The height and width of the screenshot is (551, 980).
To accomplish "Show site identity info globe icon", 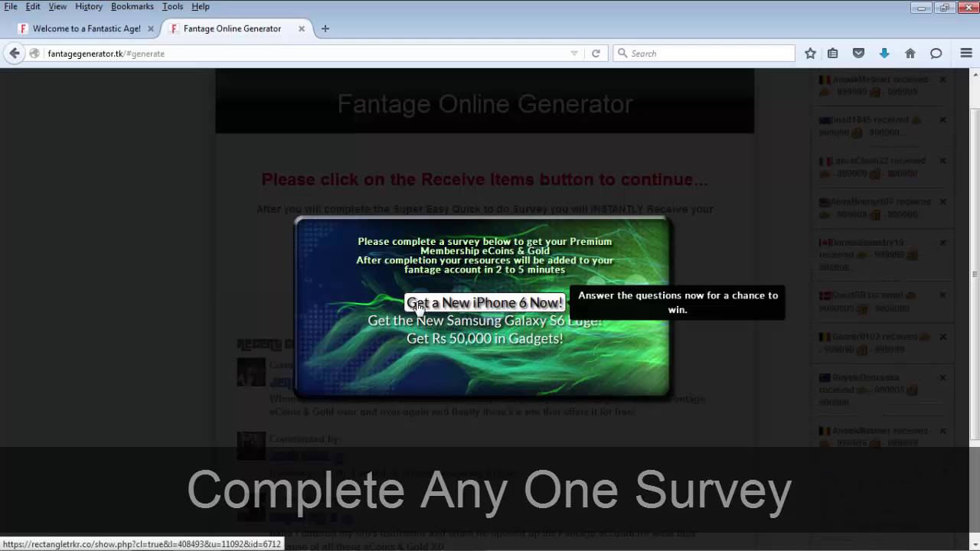I will pos(34,54).
